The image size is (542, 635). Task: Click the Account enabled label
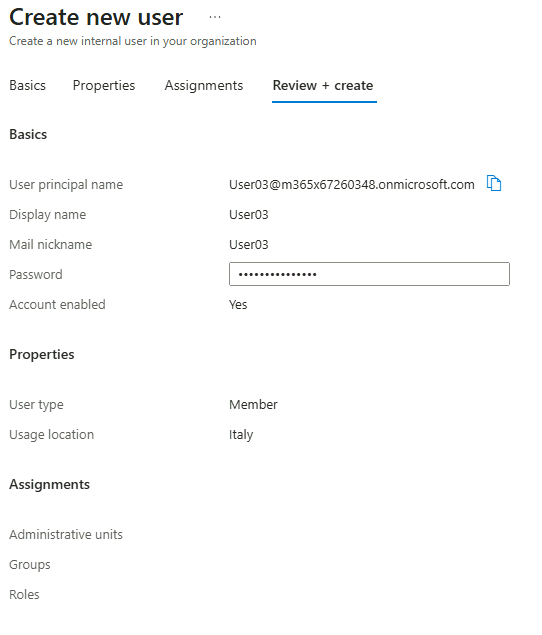58,305
